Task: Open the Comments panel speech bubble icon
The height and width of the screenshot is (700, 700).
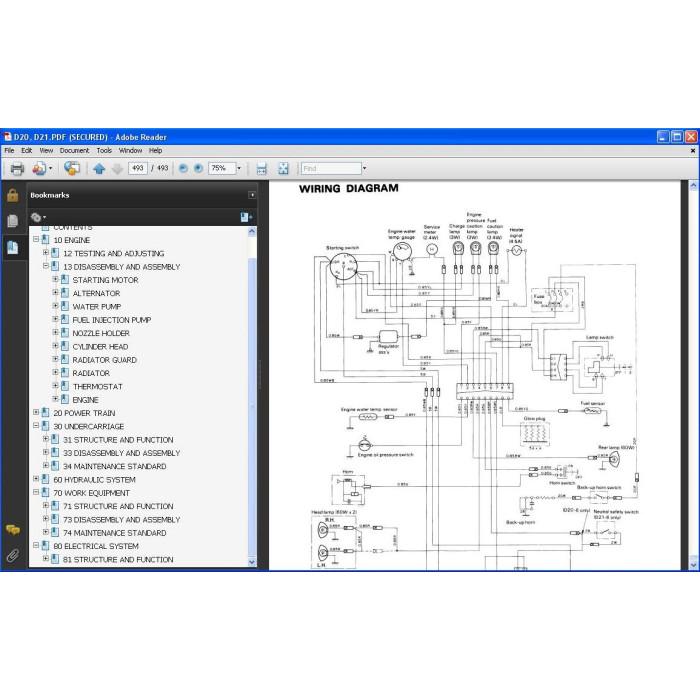Action: [x=12, y=530]
